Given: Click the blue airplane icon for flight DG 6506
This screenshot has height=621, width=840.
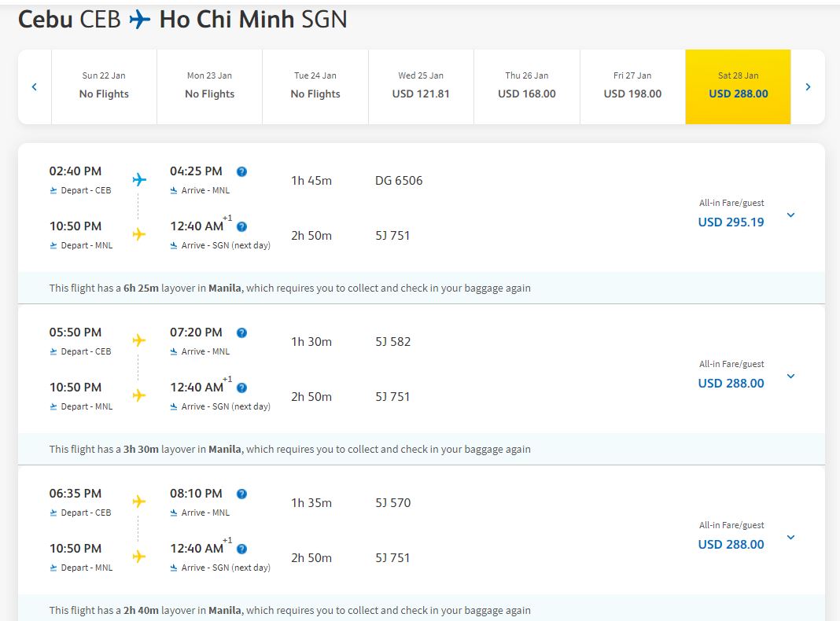Looking at the screenshot, I should (139, 180).
